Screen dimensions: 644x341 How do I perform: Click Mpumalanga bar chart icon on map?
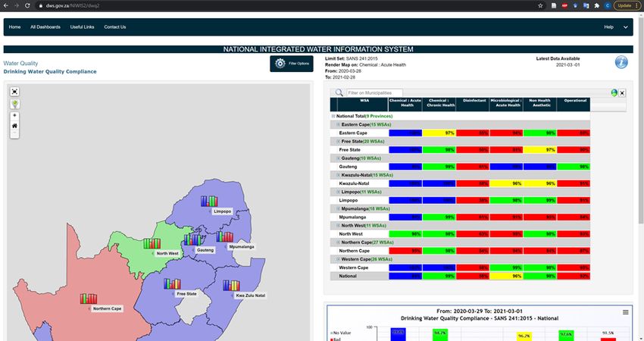(225, 236)
